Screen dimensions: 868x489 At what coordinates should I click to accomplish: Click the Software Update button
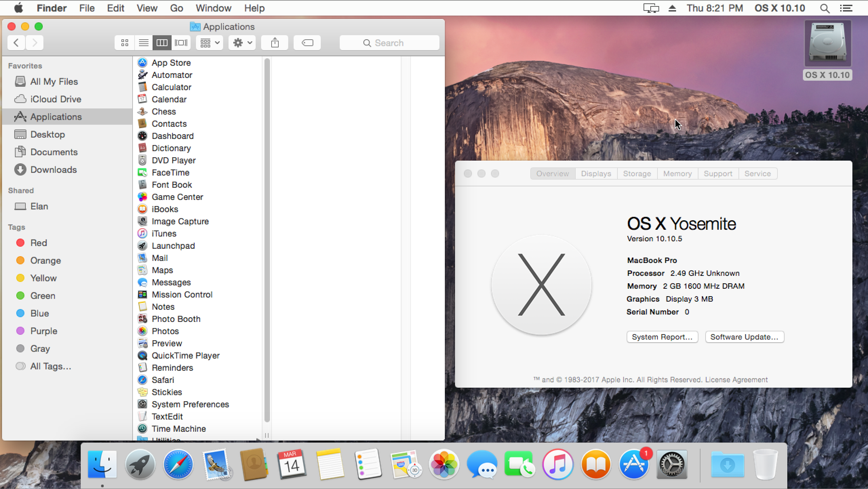click(x=745, y=337)
